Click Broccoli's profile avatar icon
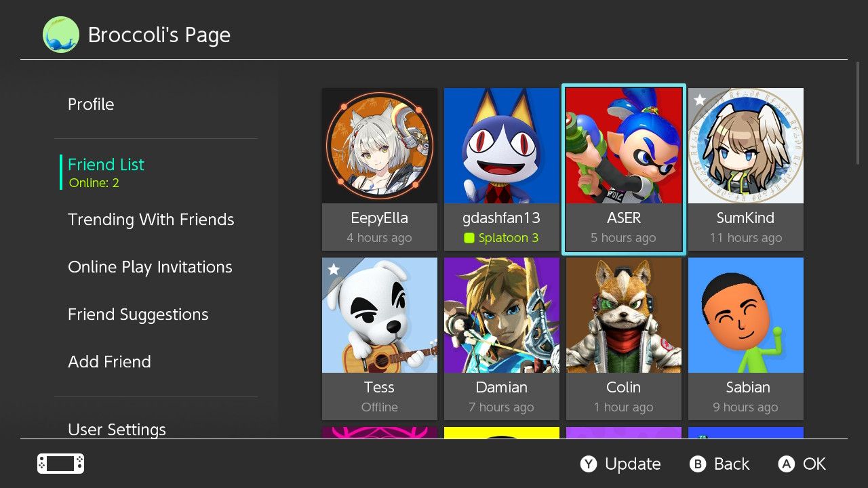This screenshot has height=488, width=868. (60, 35)
